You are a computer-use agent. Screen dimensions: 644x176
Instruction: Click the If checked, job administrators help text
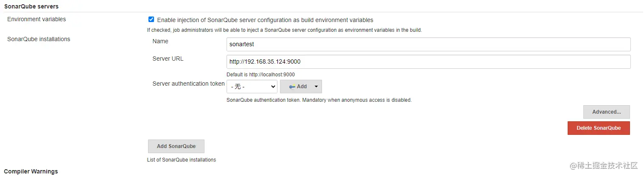coord(284,30)
